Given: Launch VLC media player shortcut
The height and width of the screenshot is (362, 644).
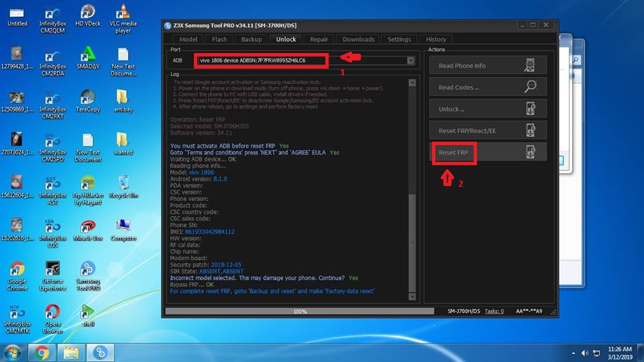Looking at the screenshot, I should (123, 20).
